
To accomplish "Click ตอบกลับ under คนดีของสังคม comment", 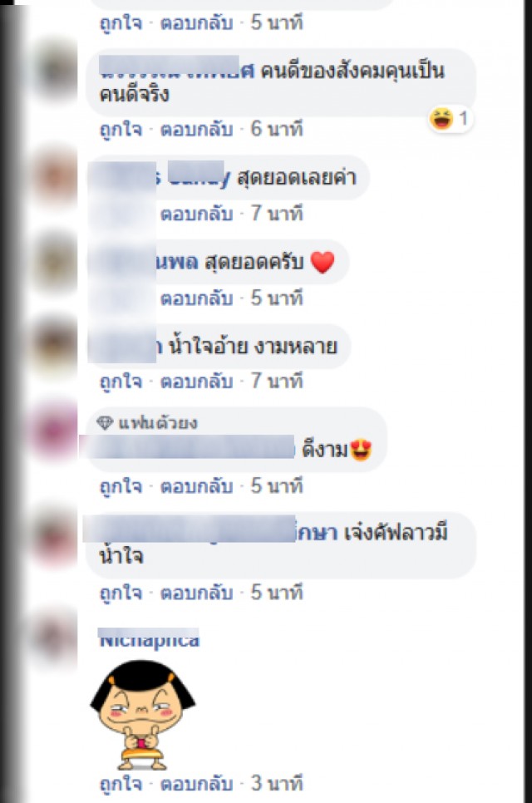I will (x=197, y=129).
